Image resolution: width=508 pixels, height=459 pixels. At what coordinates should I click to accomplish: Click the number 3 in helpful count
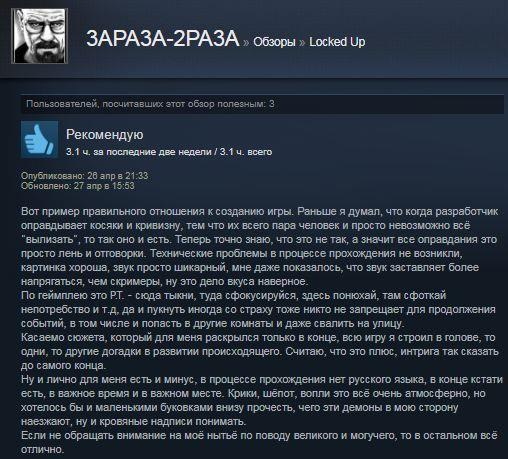tap(272, 104)
